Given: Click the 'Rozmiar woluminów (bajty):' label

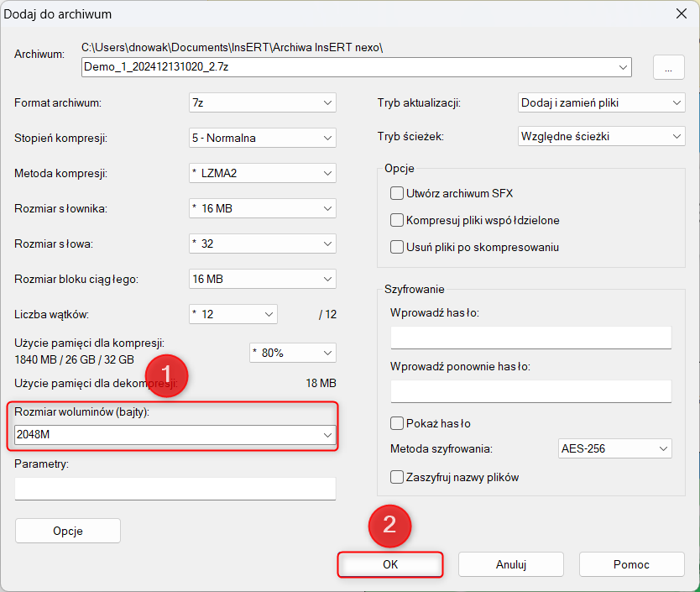Looking at the screenshot, I should [x=81, y=412].
